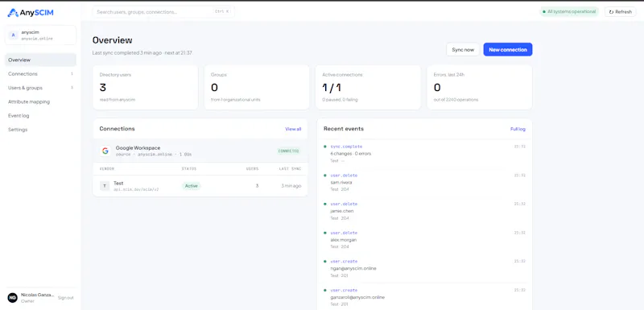The image size is (644, 310).
Task: Click the Google Workspace logo icon
Action: pyautogui.click(x=105, y=151)
